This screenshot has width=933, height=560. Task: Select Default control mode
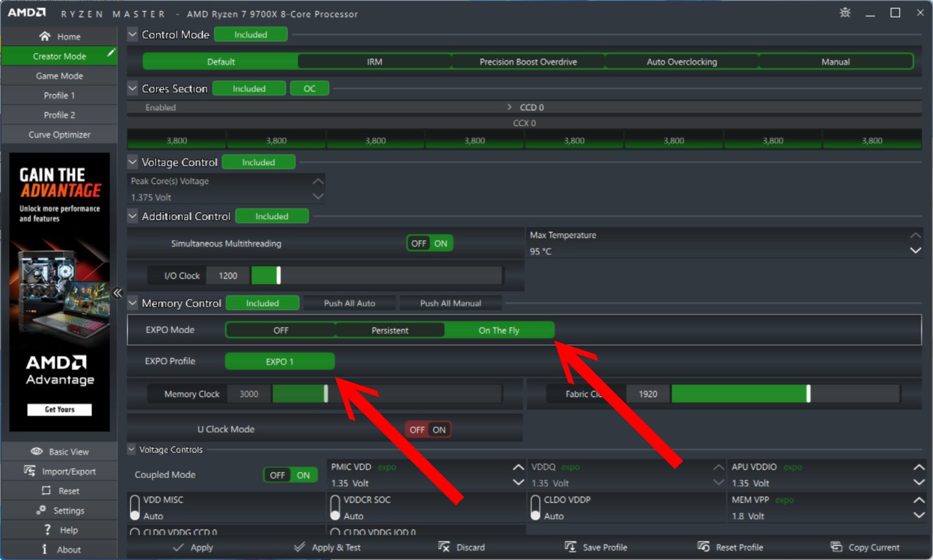point(221,62)
